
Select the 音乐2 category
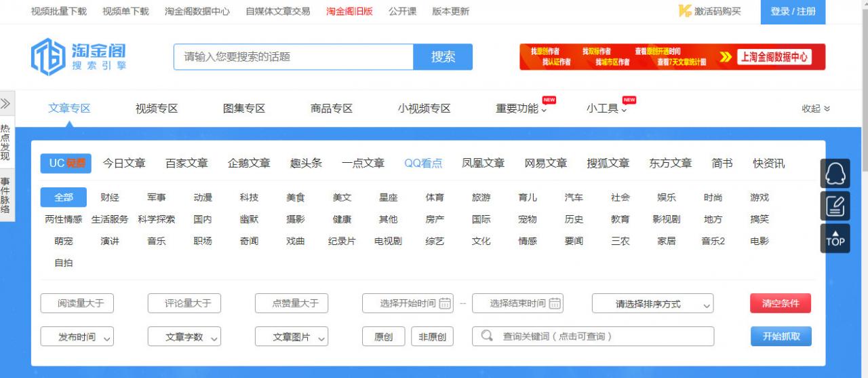[713, 241]
